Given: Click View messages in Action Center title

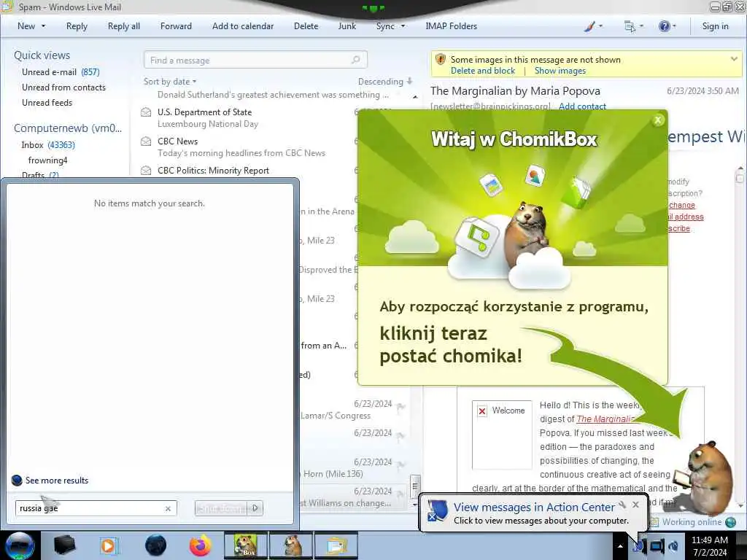Looking at the screenshot, I should (x=534, y=507).
